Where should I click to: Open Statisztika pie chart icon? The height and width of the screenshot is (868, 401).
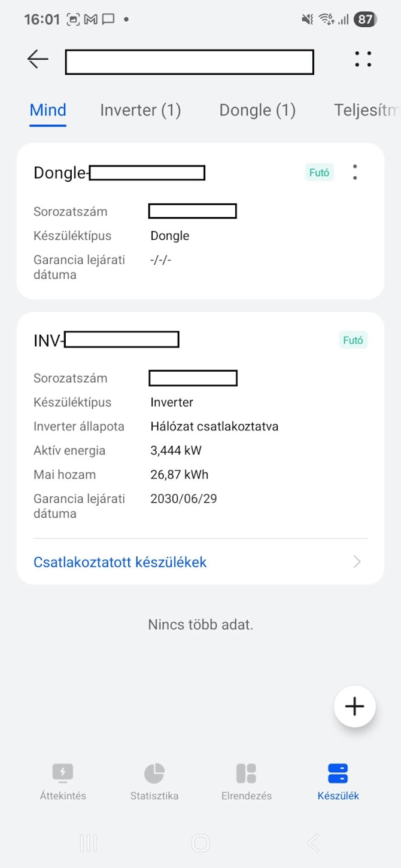pyautogui.click(x=154, y=773)
